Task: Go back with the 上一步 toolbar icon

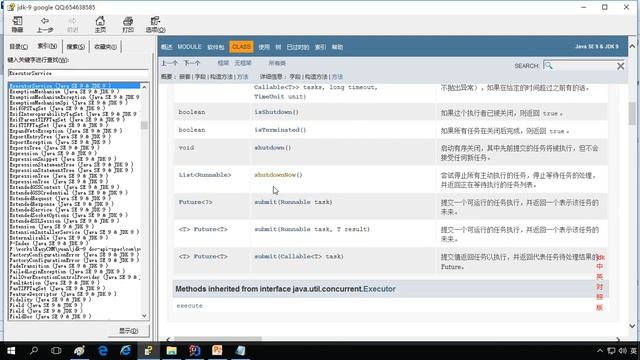Action: click(45, 24)
